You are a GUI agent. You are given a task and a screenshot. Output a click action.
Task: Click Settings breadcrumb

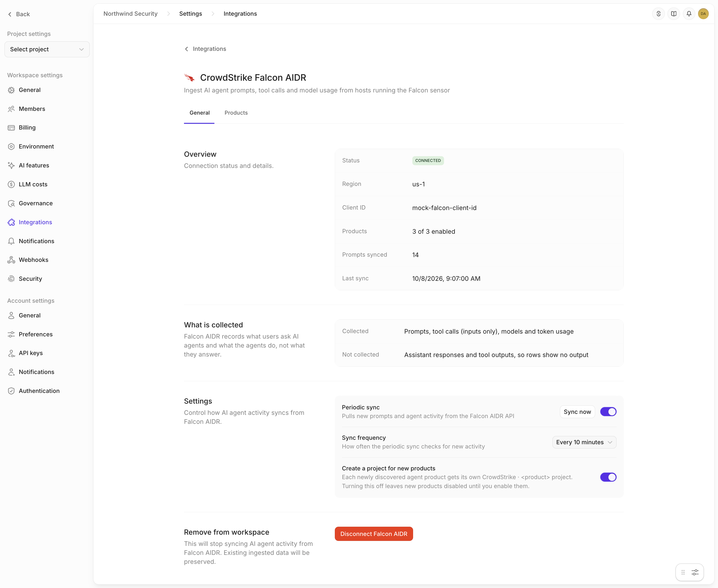point(190,14)
